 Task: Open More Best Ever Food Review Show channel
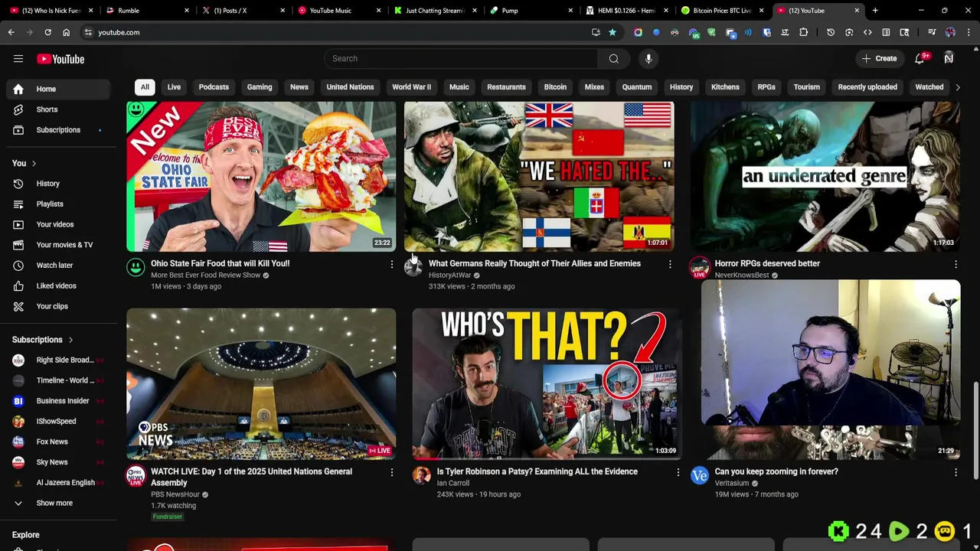205,275
